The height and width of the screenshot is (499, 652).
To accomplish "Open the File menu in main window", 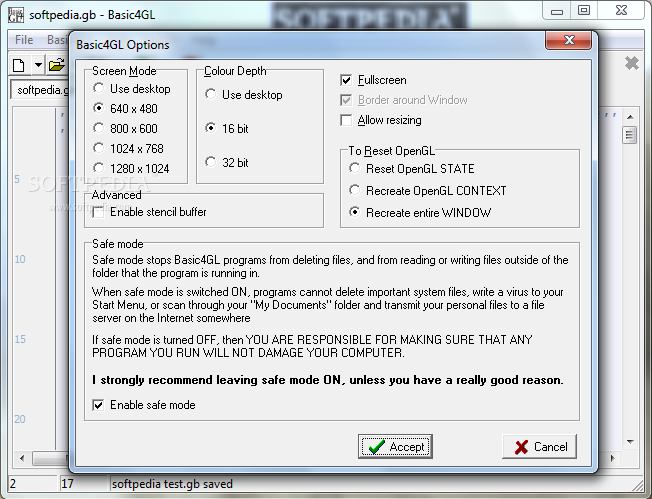I will pyautogui.click(x=24, y=40).
